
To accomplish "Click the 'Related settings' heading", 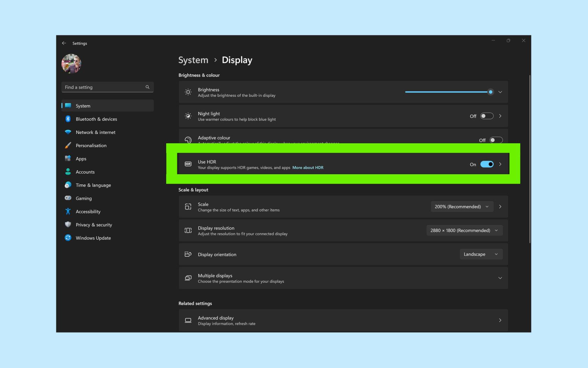I will 195,303.
